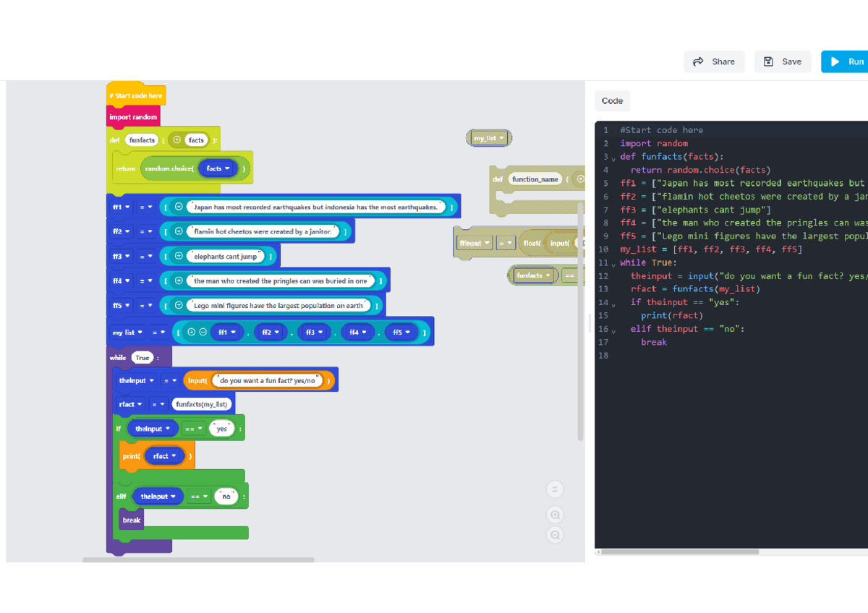Click the plus icon beside facts parameter

click(177, 140)
